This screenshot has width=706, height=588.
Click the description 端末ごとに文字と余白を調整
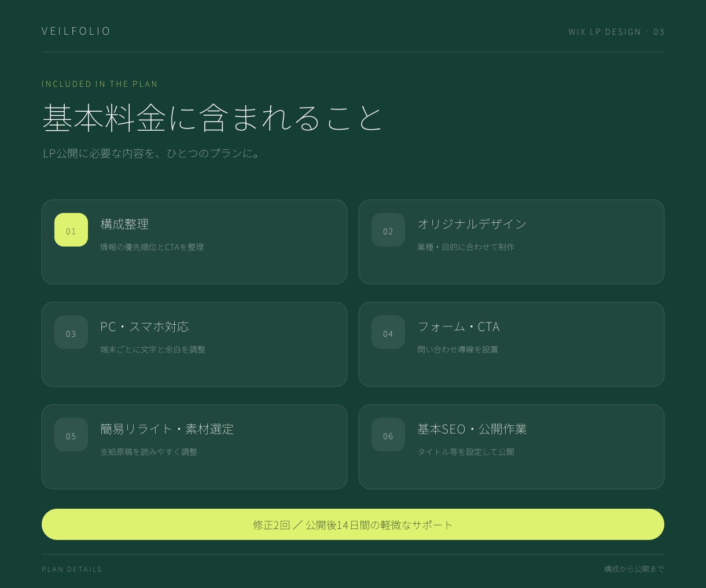pos(153,350)
